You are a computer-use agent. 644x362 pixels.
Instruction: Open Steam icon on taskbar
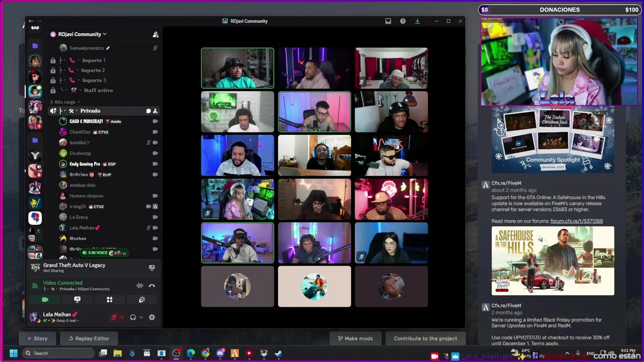(x=278, y=353)
